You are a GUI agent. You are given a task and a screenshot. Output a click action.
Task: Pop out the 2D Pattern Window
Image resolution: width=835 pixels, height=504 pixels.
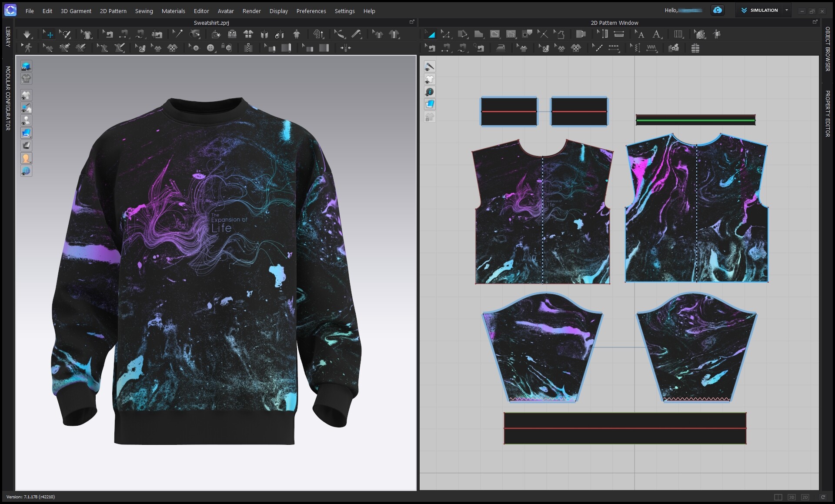click(815, 22)
